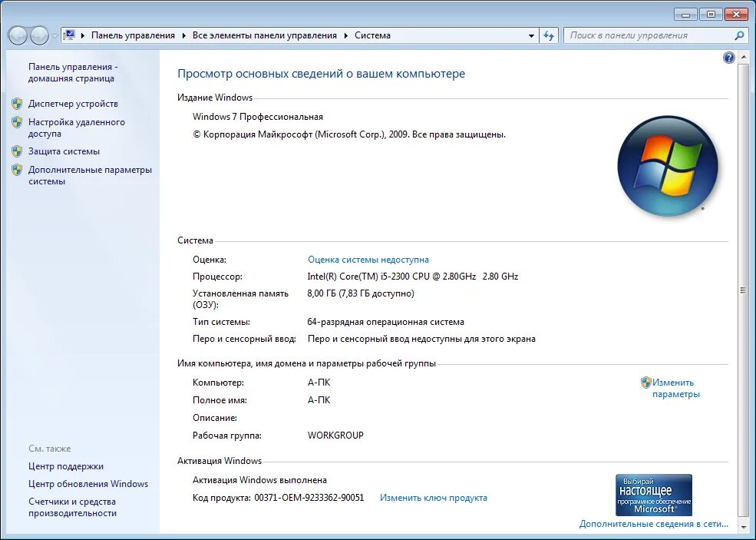Screen dimensions: 756x540
Task: Select А-ПК value beside Полное имя
Action: click(319, 400)
